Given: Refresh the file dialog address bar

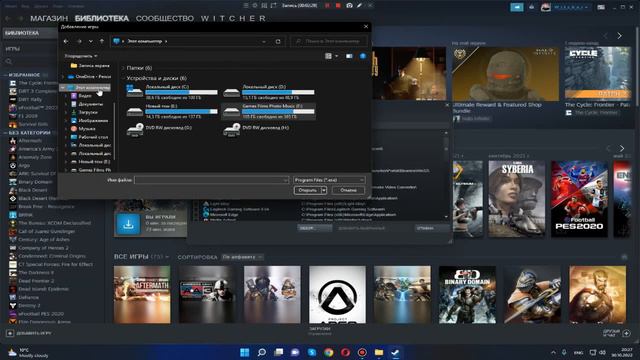Looking at the screenshot, I should [x=278, y=41].
